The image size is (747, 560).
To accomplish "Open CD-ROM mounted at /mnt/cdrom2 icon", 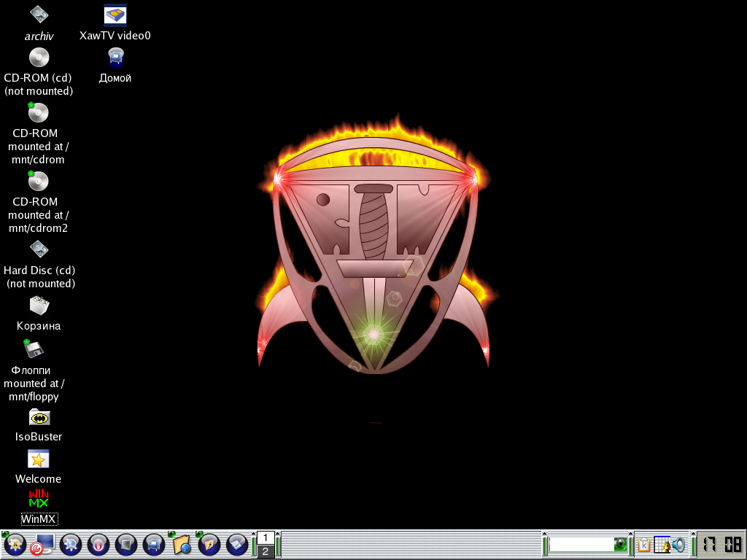I will (38, 181).
